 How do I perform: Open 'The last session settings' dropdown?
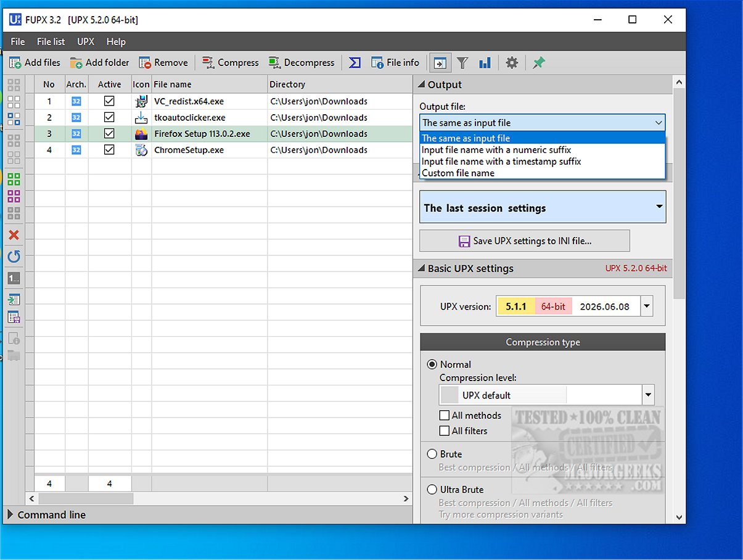tap(543, 207)
